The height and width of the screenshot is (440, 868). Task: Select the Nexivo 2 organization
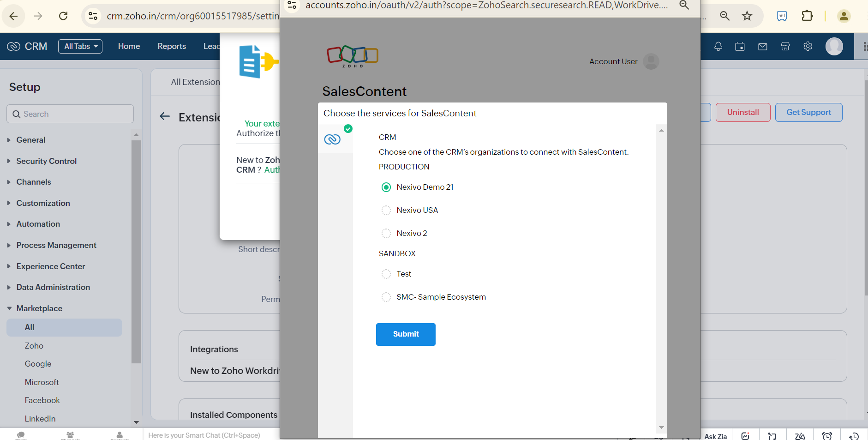point(386,233)
